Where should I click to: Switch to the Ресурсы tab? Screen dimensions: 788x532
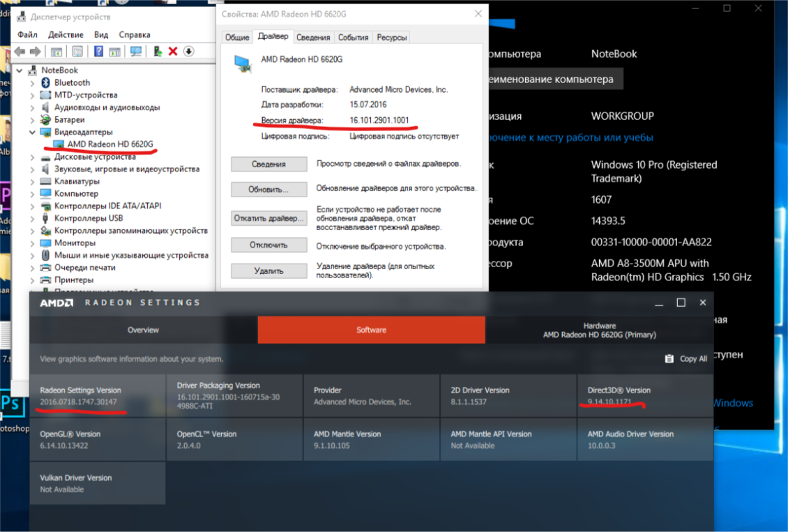[391, 37]
